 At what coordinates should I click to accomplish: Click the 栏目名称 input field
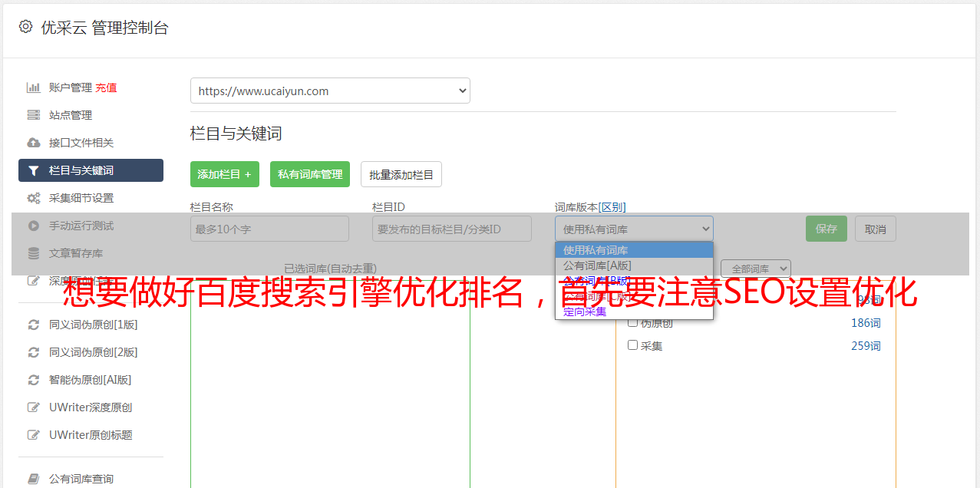pyautogui.click(x=269, y=229)
